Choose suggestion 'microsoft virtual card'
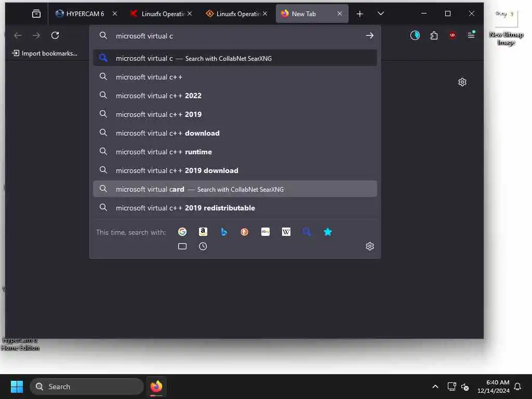The image size is (532, 399). click(x=235, y=189)
